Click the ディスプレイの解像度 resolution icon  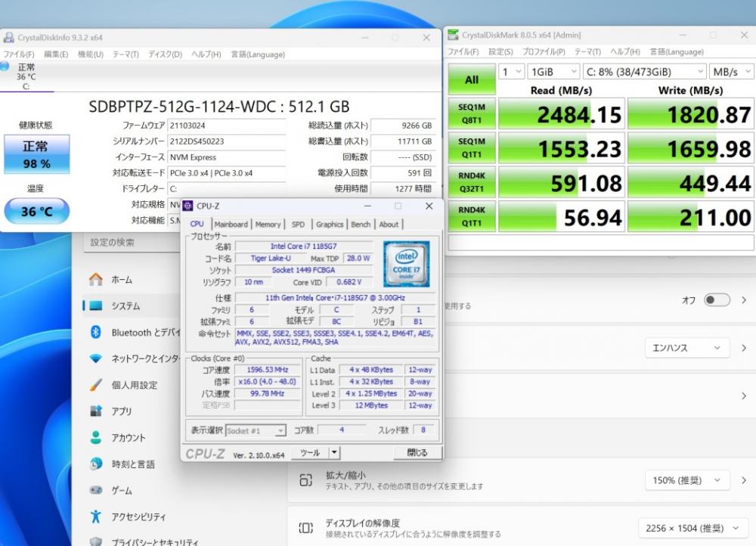coord(305,528)
